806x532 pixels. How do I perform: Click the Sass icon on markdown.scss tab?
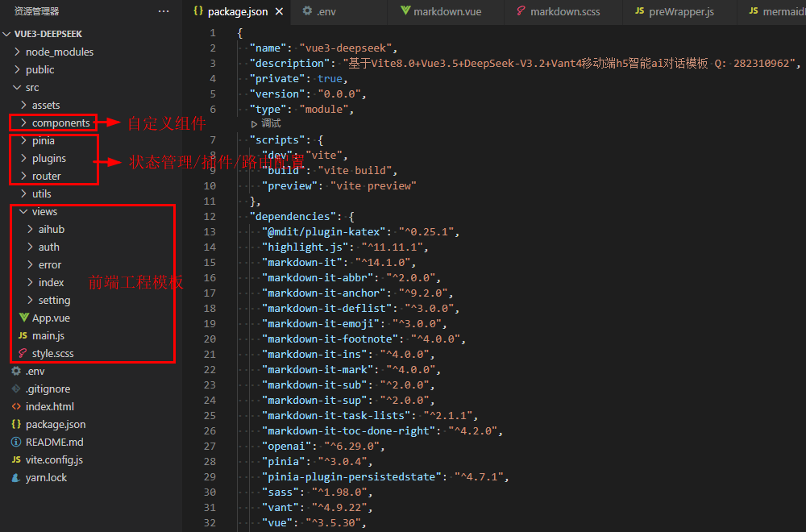521,10
